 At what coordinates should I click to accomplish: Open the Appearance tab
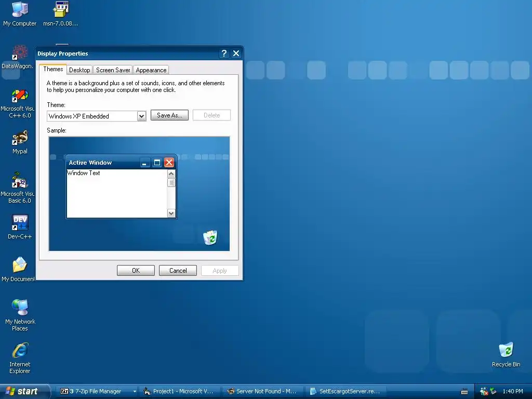tap(151, 70)
